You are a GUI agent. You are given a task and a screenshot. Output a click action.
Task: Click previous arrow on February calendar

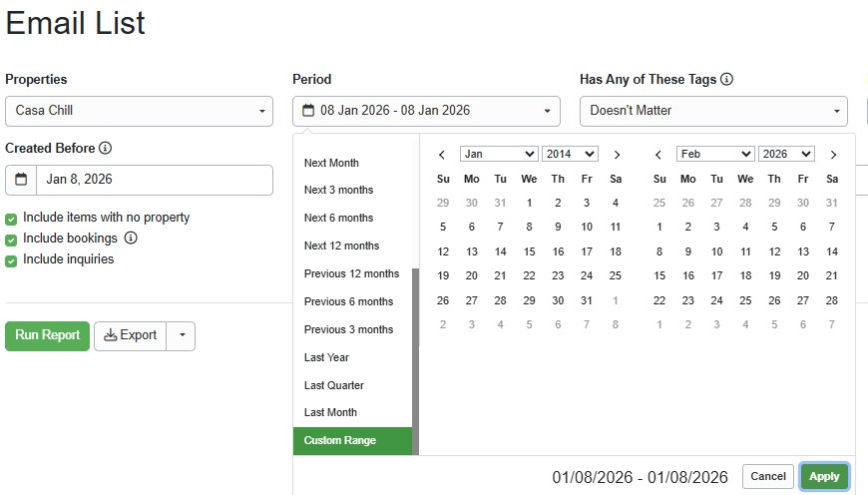click(x=658, y=155)
